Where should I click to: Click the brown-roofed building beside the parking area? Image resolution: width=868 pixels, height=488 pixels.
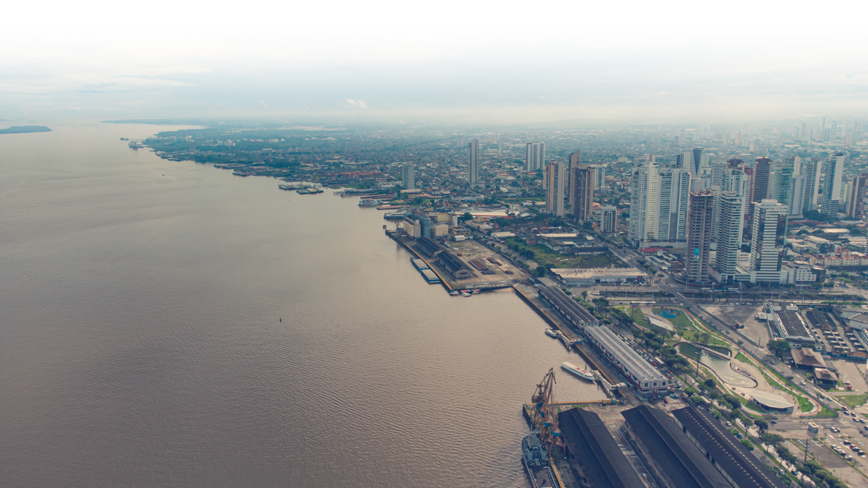click(807, 357)
